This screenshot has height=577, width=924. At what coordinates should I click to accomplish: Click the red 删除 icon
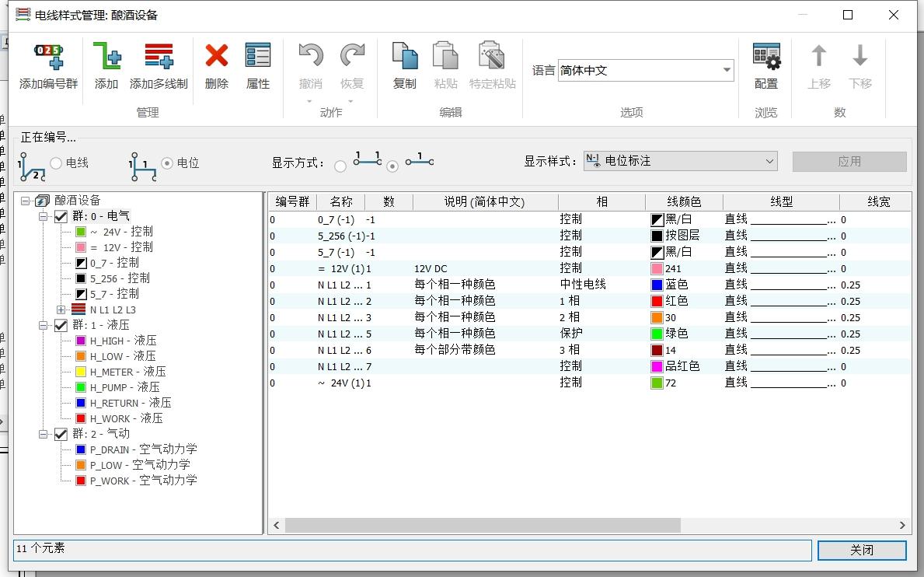pyautogui.click(x=216, y=57)
